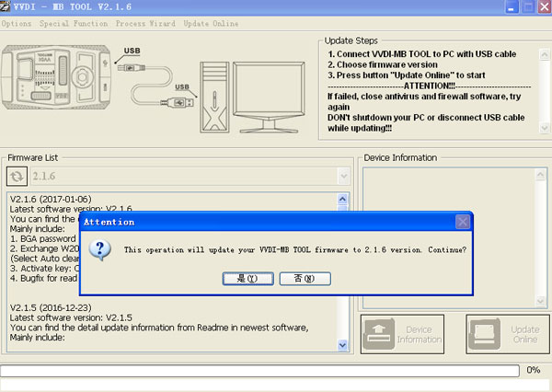Open the Special Function menu
This screenshot has width=552, height=392.
(74, 24)
